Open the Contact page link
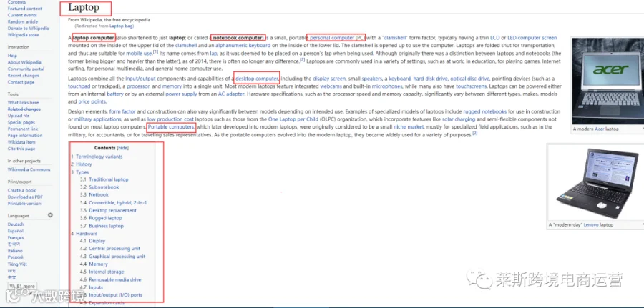 (21, 82)
